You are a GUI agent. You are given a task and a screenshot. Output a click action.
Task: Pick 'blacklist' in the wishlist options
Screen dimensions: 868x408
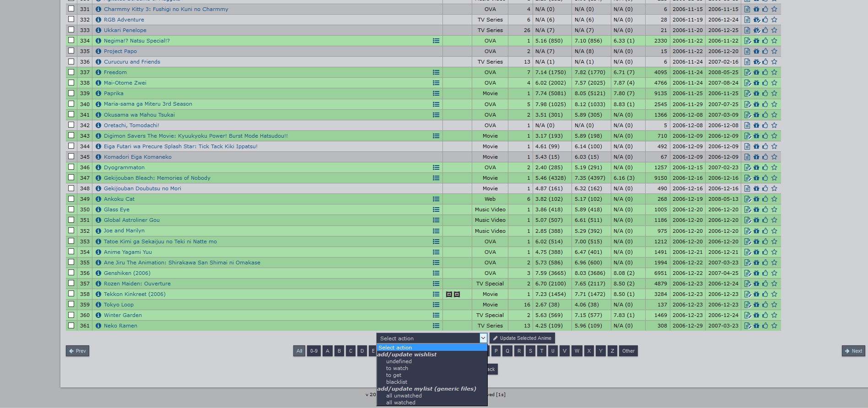tap(396, 382)
